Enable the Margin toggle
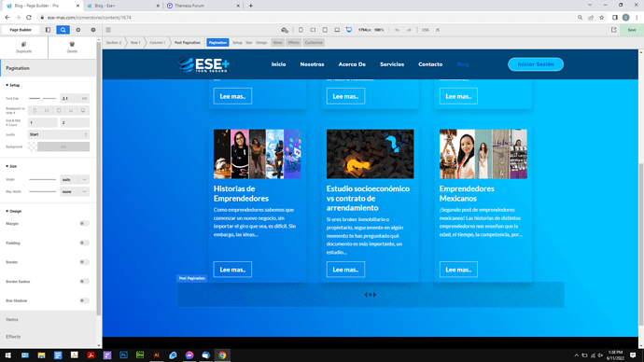The image size is (644, 362). tap(84, 224)
